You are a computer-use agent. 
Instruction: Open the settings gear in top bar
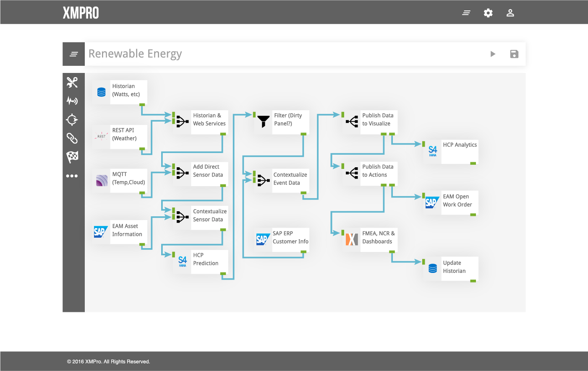pyautogui.click(x=488, y=13)
